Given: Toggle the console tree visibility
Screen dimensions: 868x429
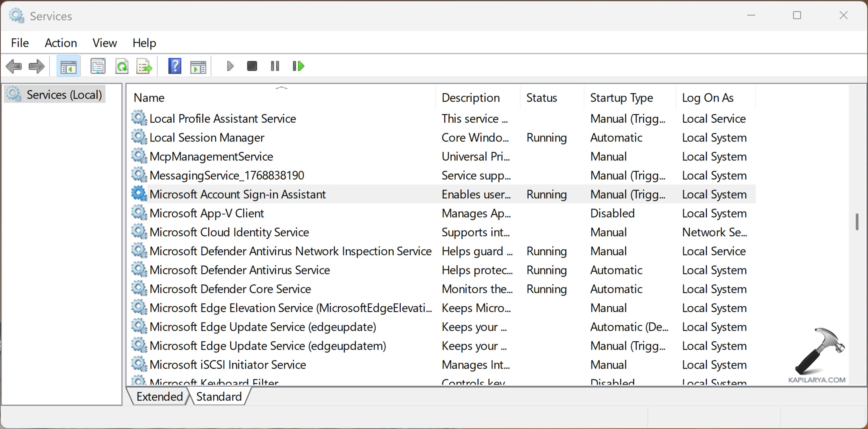Looking at the screenshot, I should point(68,66).
